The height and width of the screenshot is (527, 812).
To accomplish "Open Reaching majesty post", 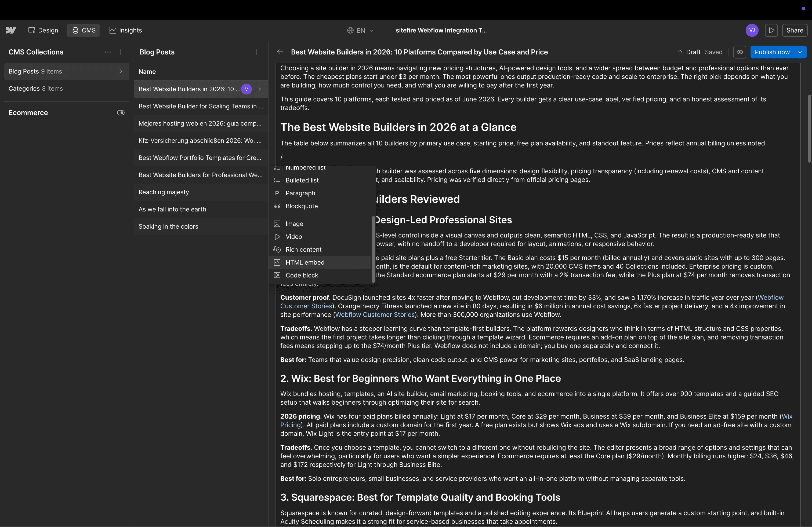I will (x=201, y=192).
